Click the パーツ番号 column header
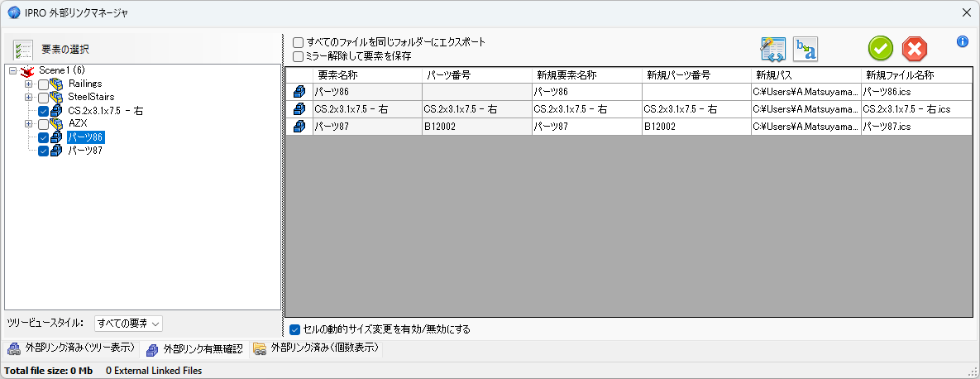 click(476, 75)
